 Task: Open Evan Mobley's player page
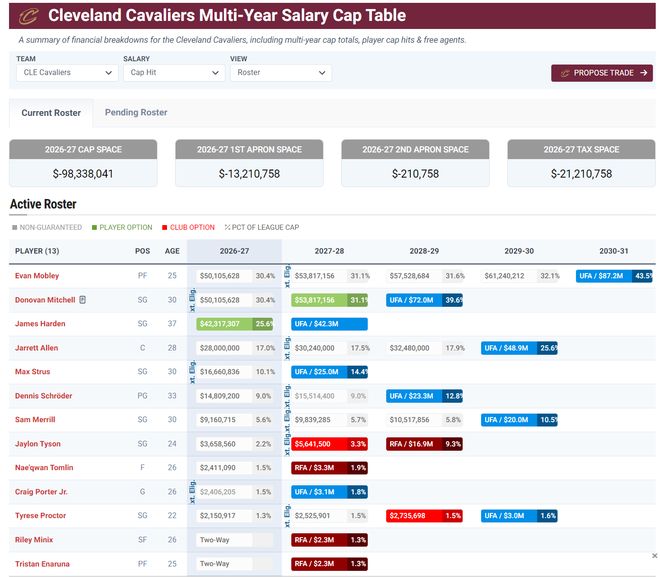click(37, 276)
